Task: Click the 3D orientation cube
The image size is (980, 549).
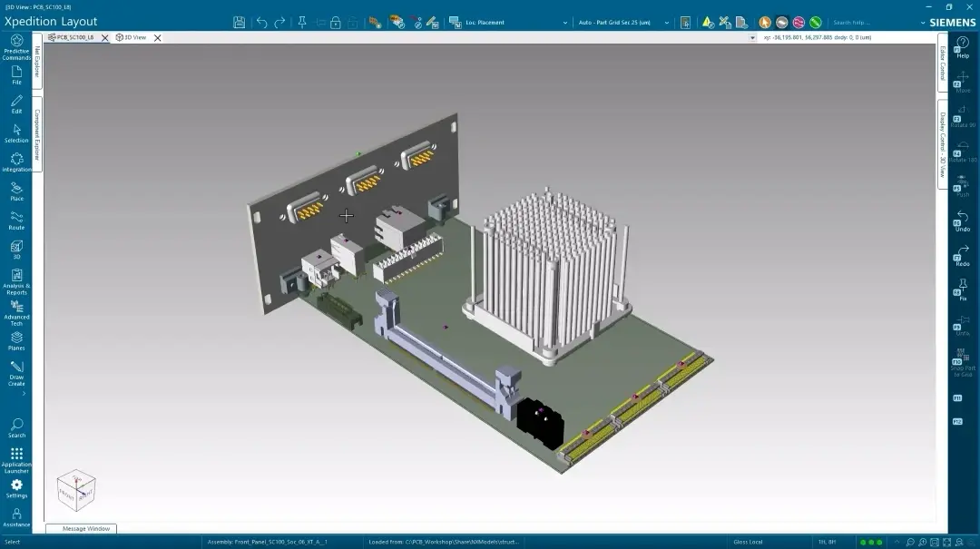Action: coord(76,490)
